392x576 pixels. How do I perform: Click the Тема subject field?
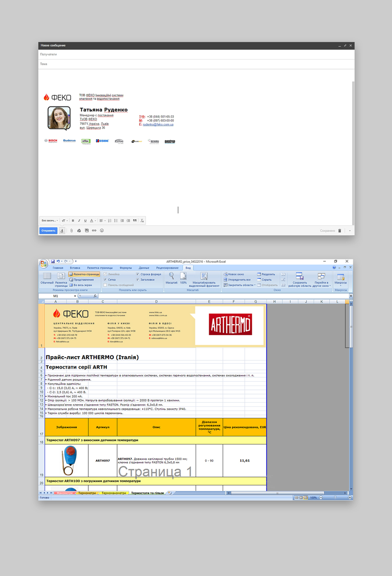click(196, 64)
